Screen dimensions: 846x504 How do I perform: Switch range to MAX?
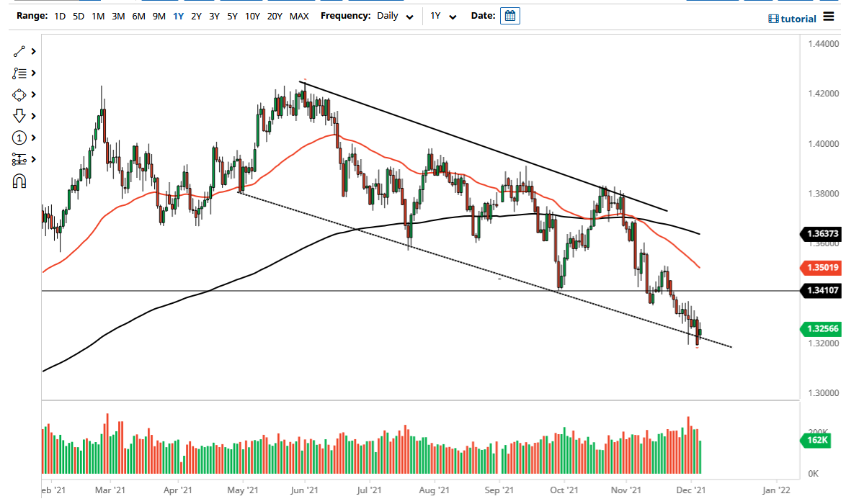pyautogui.click(x=299, y=15)
